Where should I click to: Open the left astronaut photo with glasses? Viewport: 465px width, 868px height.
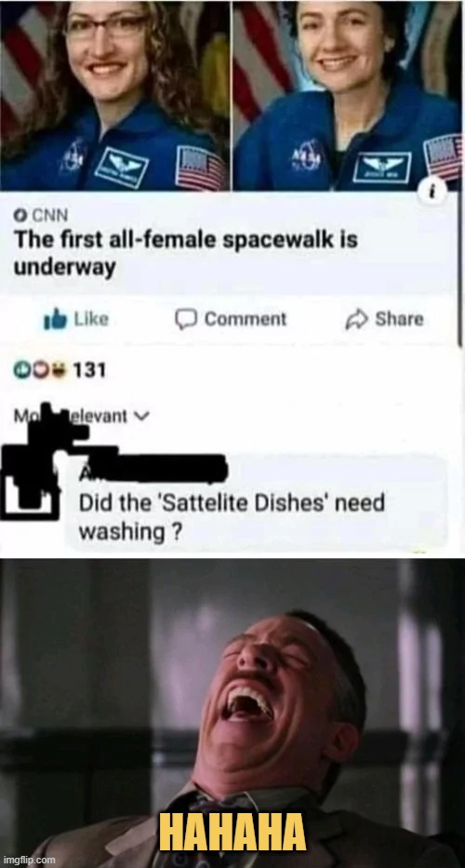click(114, 95)
